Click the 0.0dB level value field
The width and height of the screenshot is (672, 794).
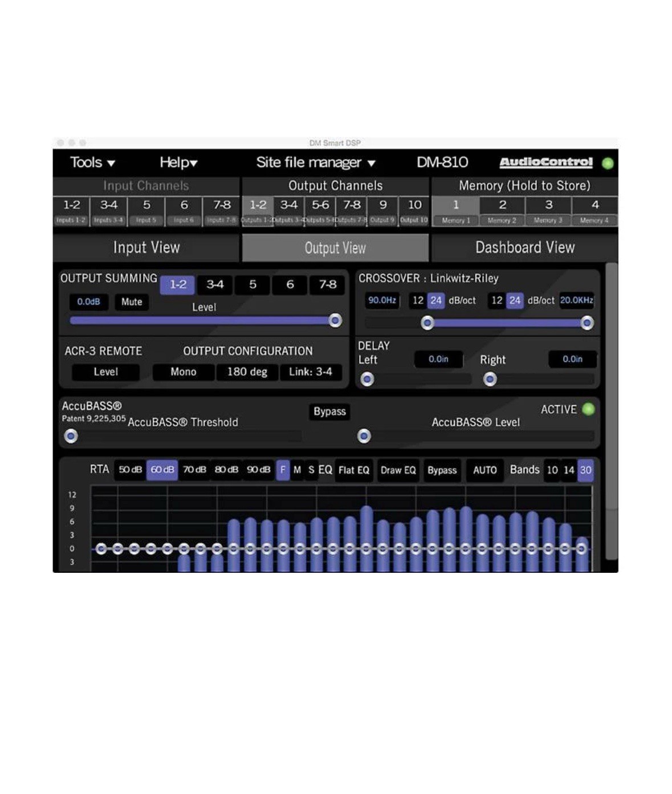pyautogui.click(x=89, y=302)
